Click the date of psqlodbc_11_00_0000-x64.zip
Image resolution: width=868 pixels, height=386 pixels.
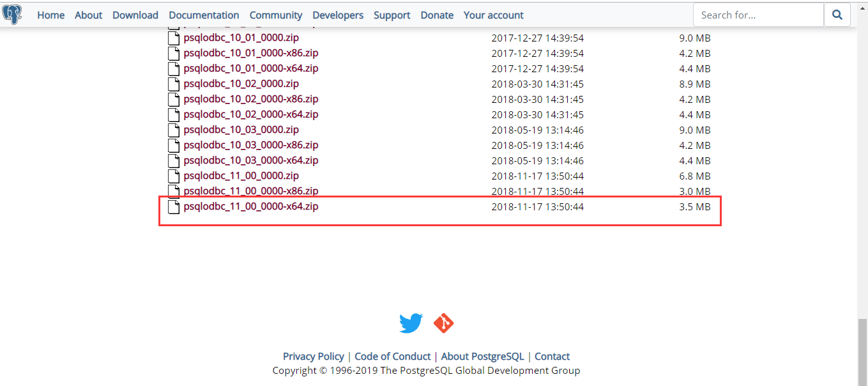point(537,206)
